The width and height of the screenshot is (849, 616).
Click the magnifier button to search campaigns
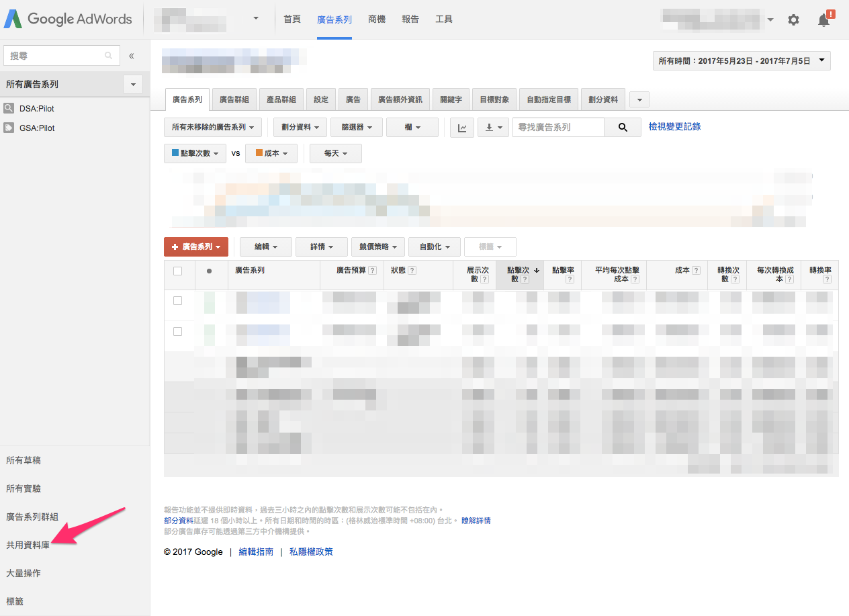pos(623,128)
